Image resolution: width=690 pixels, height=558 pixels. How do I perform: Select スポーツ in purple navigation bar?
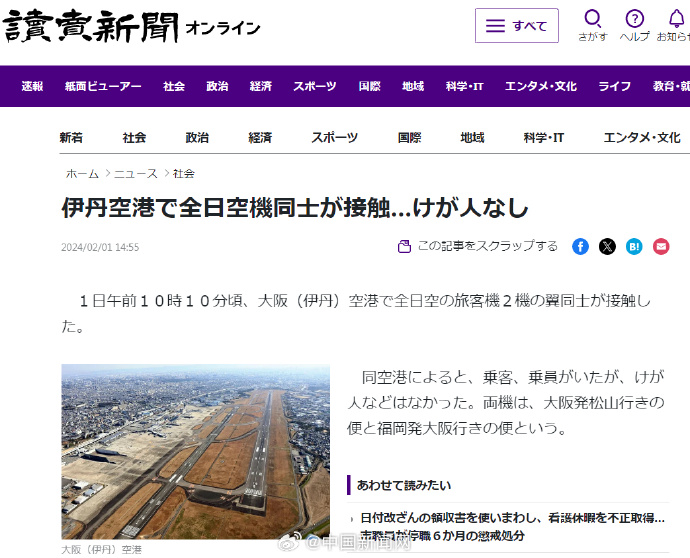click(x=315, y=86)
